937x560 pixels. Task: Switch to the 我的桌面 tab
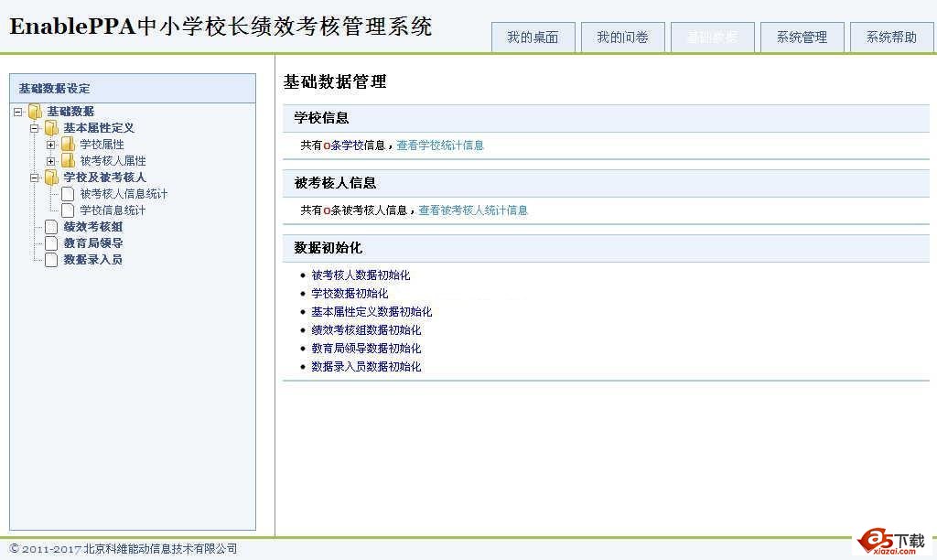pyautogui.click(x=533, y=37)
